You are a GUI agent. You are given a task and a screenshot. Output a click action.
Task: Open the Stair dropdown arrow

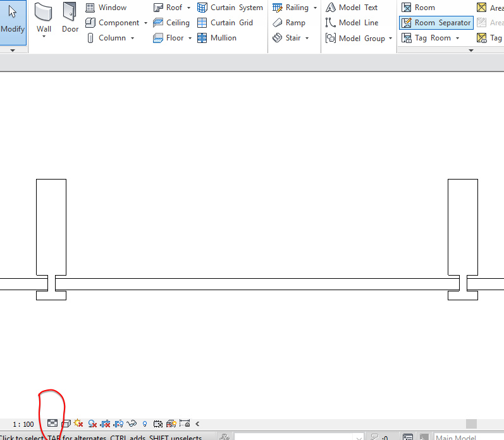coord(307,38)
